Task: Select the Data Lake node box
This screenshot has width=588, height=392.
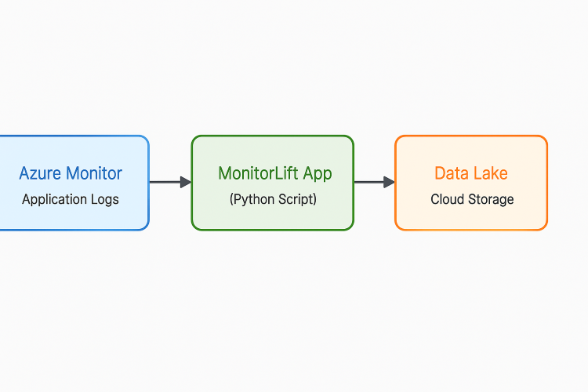Action: (471, 183)
